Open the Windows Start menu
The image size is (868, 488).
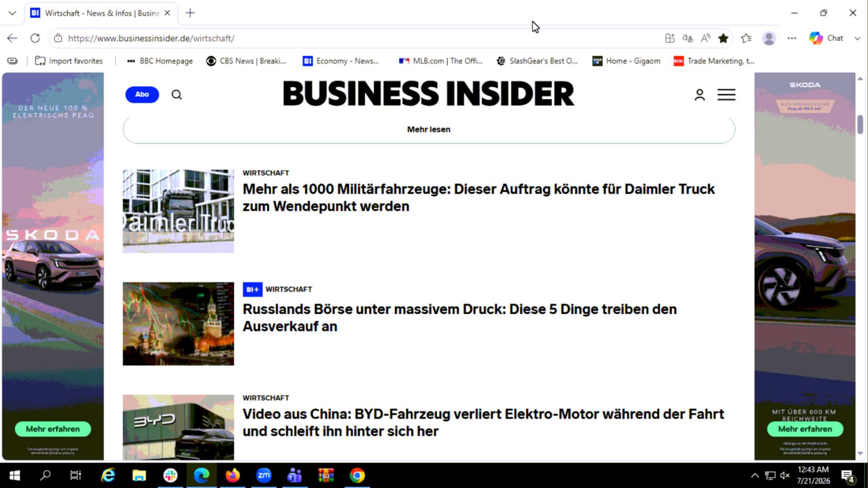point(14,475)
